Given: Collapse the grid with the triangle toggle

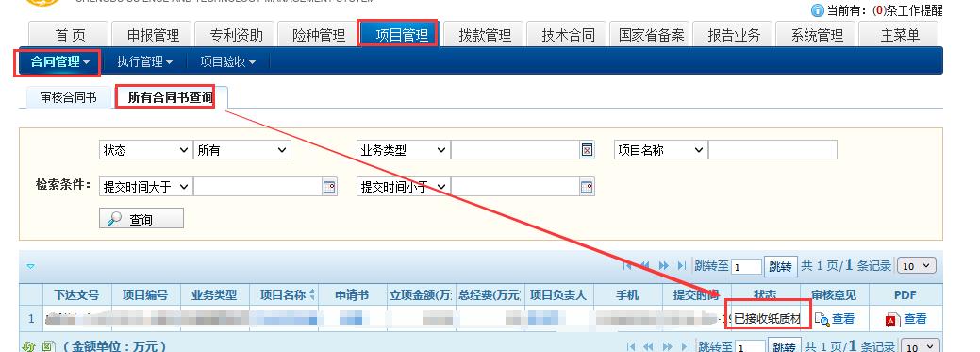Looking at the screenshot, I should coord(30,266).
